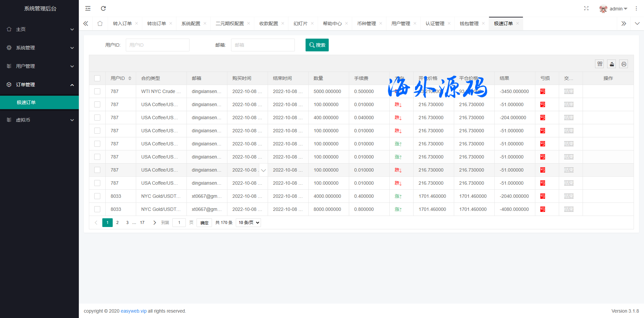Select checkbox for WTI NYC Crude row
This screenshot has height=318, width=644.
(97, 91)
